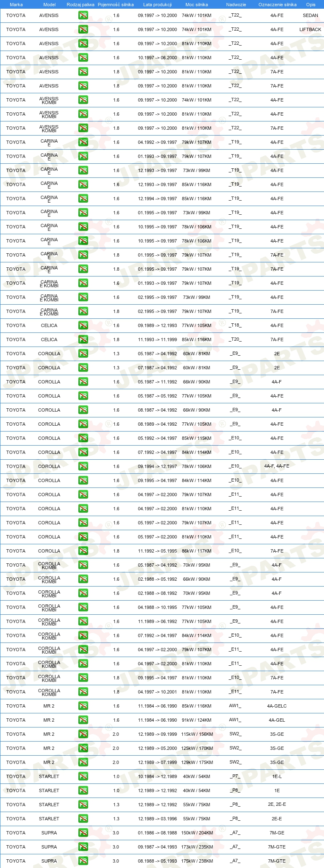
Task: Click fuel icon in AVENSIS KOMBI 74kW / 101KM row
Action: click(83, 100)
